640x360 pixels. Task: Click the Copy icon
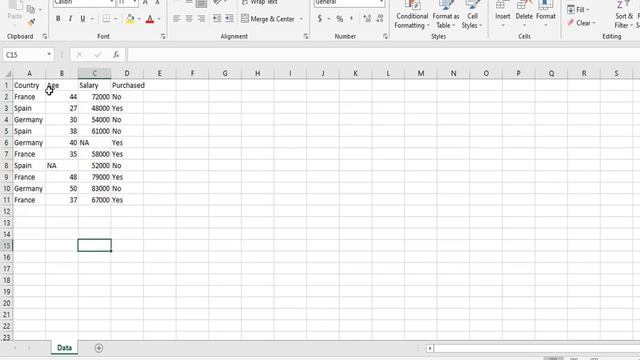coord(31,9)
